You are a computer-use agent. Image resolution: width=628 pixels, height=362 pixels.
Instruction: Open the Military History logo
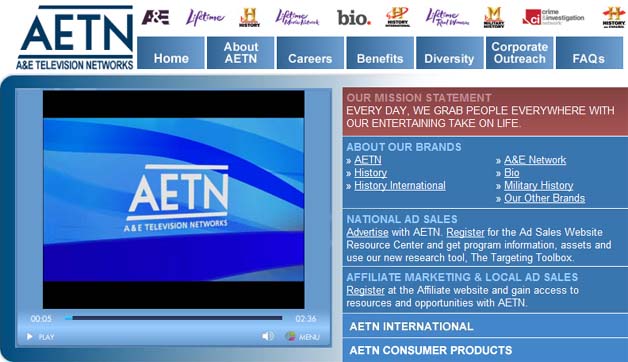pos(494,17)
